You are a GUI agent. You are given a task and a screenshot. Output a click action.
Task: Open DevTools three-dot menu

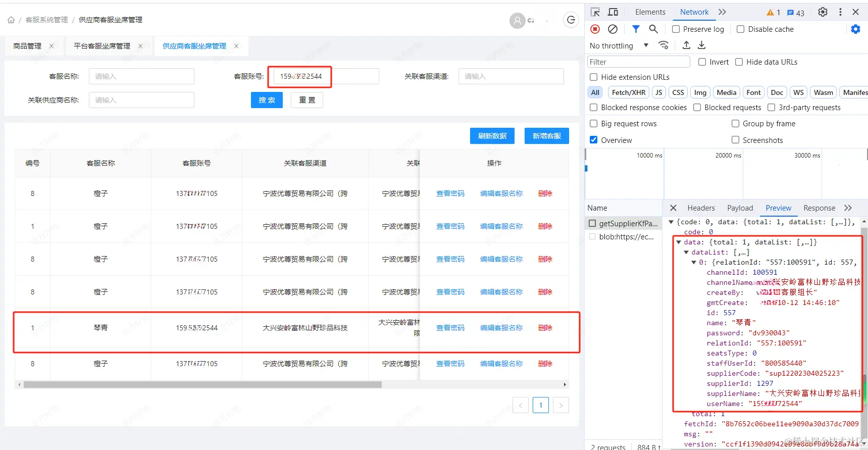tap(840, 12)
